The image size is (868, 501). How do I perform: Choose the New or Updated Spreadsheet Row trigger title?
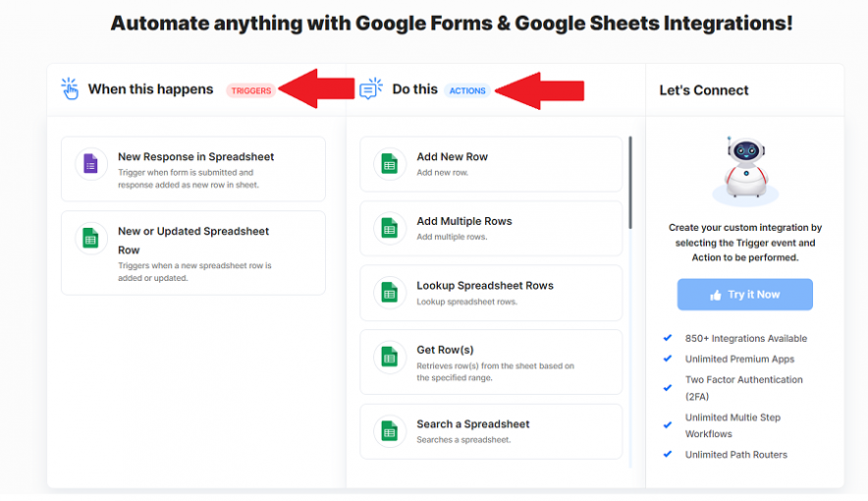[193, 241]
